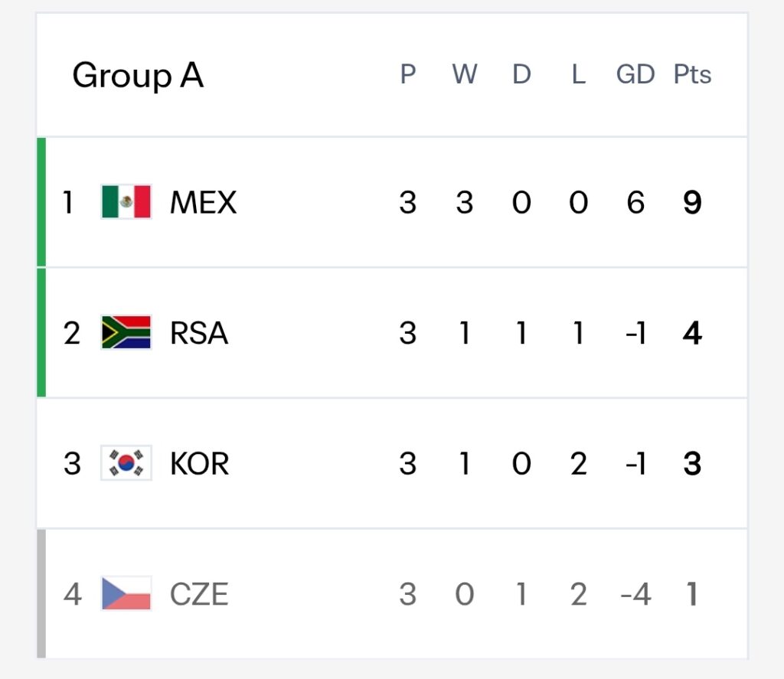Viewport: 784px width, 679px height.
Task: Click the Mexico flag icon
Action: [126, 202]
